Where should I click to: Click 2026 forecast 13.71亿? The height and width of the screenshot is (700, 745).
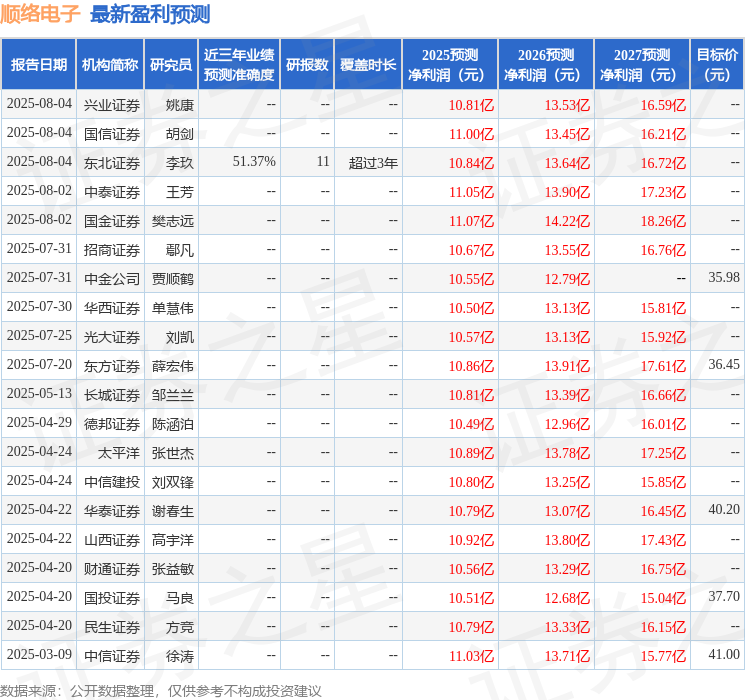tap(567, 656)
